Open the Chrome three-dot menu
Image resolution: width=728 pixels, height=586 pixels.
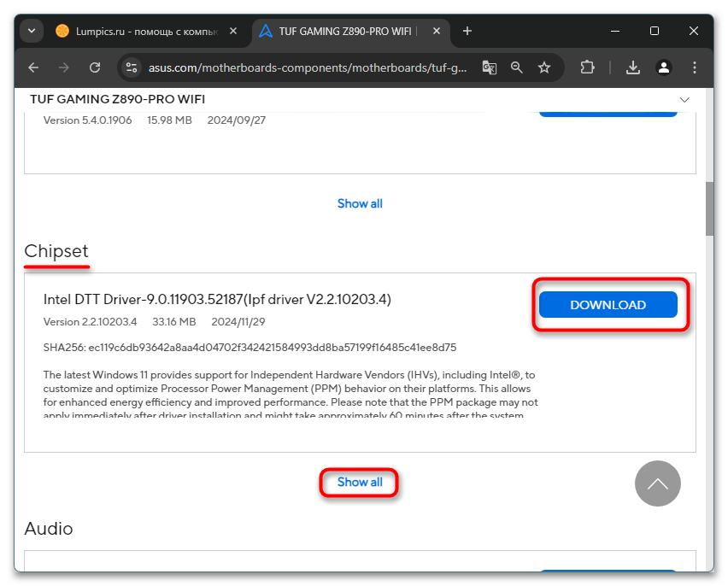pyautogui.click(x=695, y=67)
